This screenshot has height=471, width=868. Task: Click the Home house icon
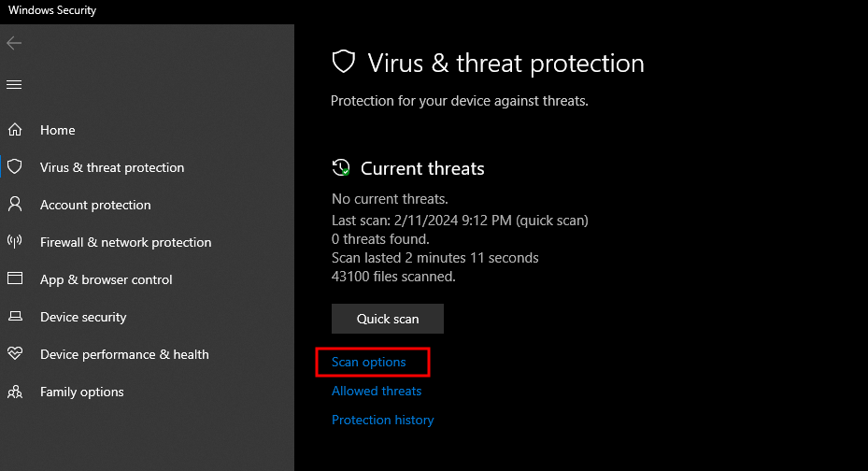[15, 130]
